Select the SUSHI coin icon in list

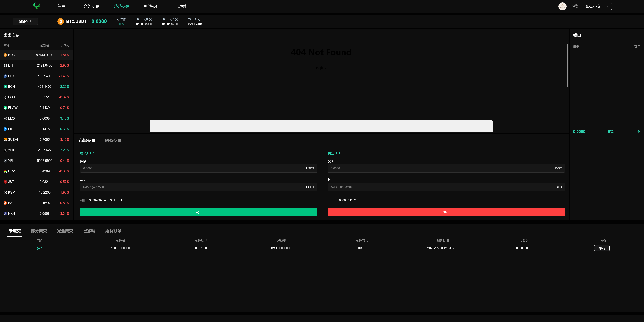(x=5, y=140)
